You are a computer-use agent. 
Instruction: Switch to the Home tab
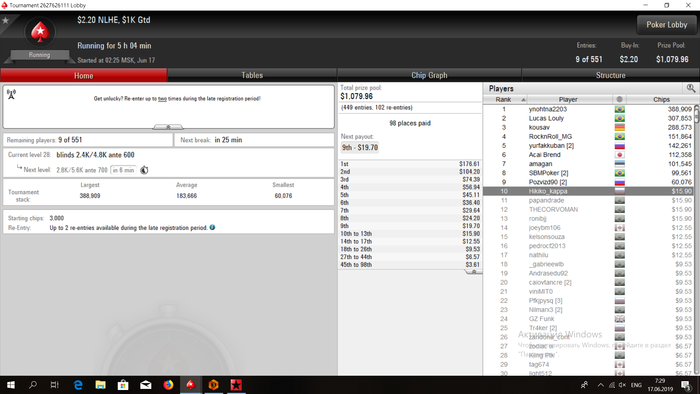point(83,75)
